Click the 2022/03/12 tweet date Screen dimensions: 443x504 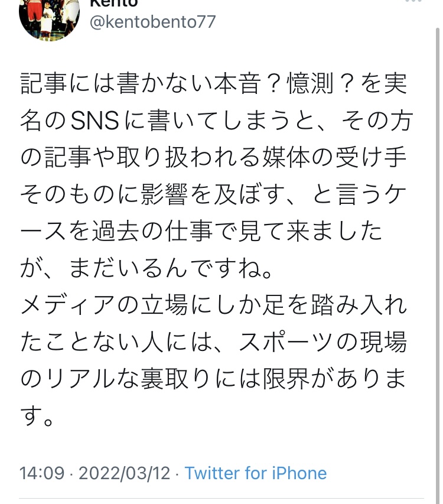[124, 473]
